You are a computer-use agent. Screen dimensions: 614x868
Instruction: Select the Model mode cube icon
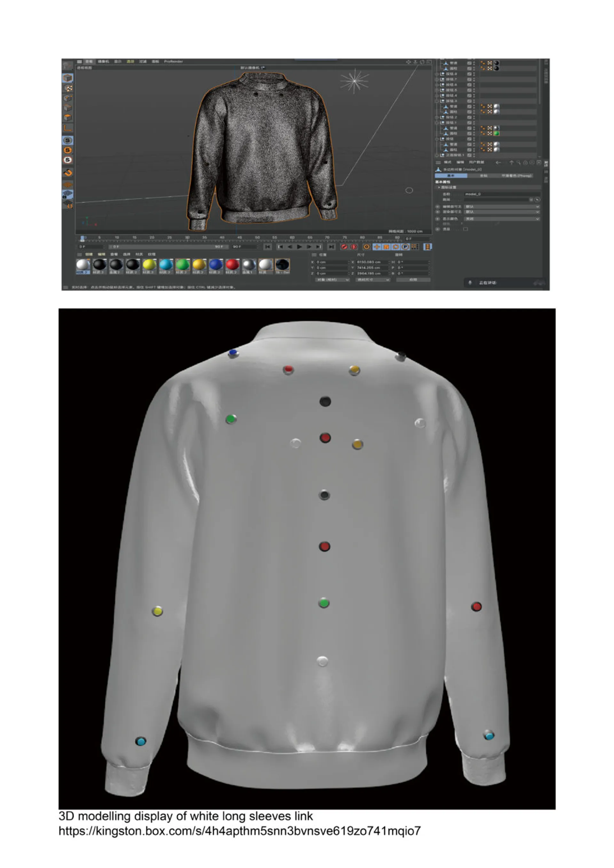click(68, 78)
